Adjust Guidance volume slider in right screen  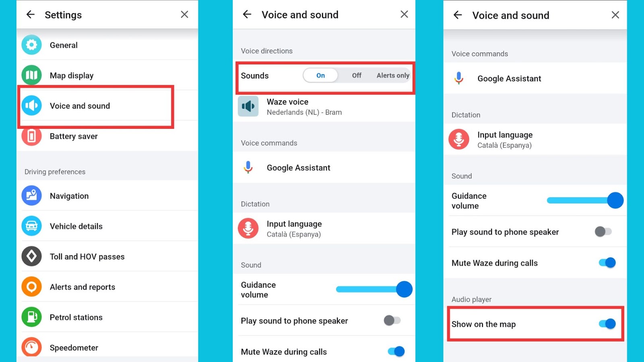coord(585,200)
